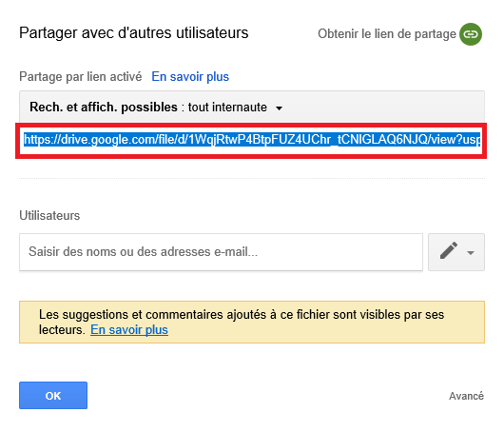Click the yellow suggestions and comments notice
Screen dimensions: 504x432
(252, 322)
